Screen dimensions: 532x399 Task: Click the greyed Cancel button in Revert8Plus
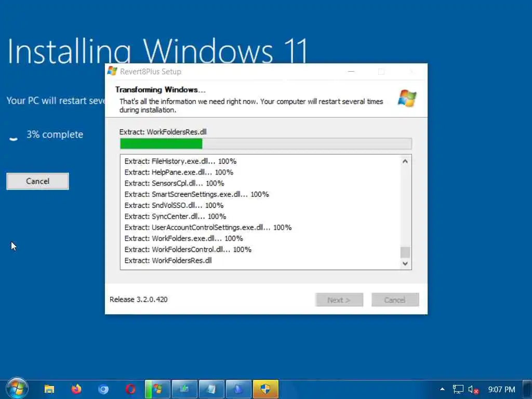[x=395, y=300]
